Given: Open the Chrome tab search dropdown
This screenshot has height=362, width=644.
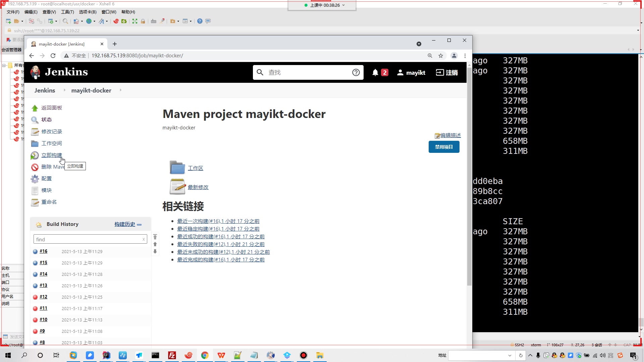Looking at the screenshot, I should click(419, 44).
